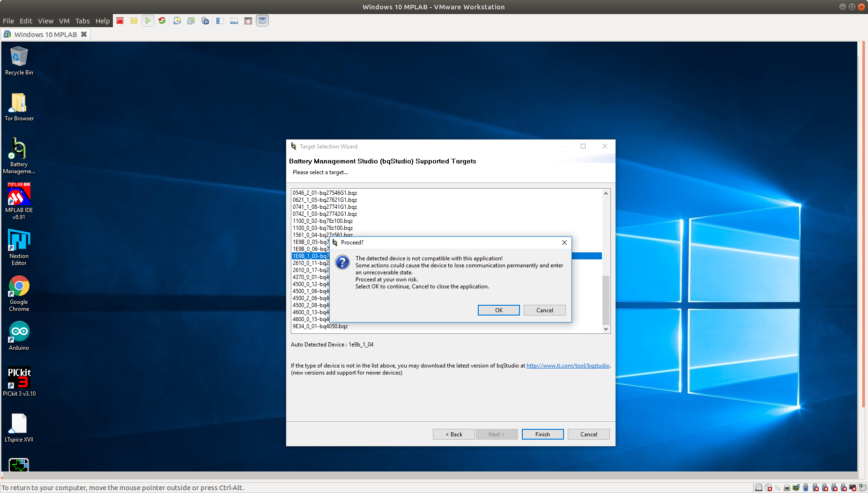The height and width of the screenshot is (493, 868).
Task: Click the Revert to Snapshot toolbar icon
Action: [191, 21]
